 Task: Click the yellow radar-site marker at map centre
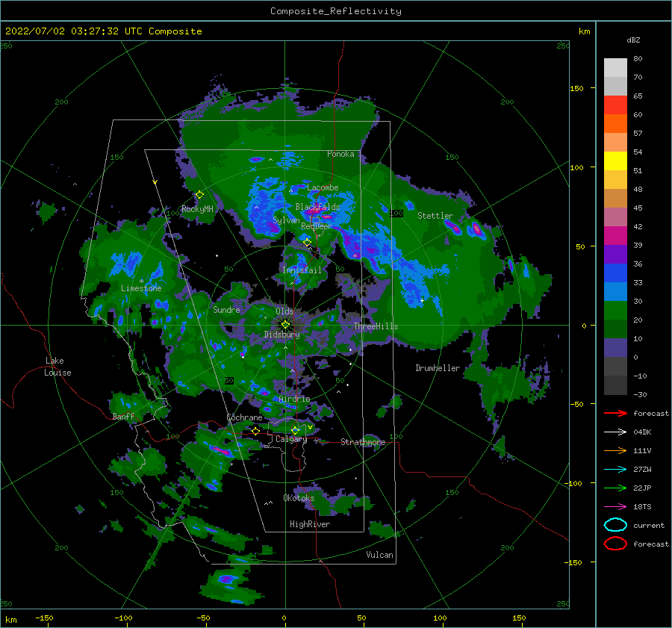pos(285,325)
